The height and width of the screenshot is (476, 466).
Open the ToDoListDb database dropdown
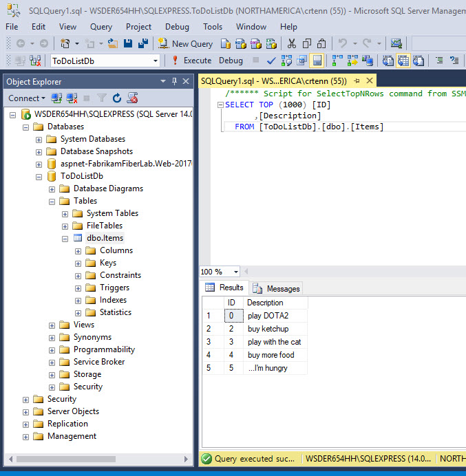[x=156, y=61]
